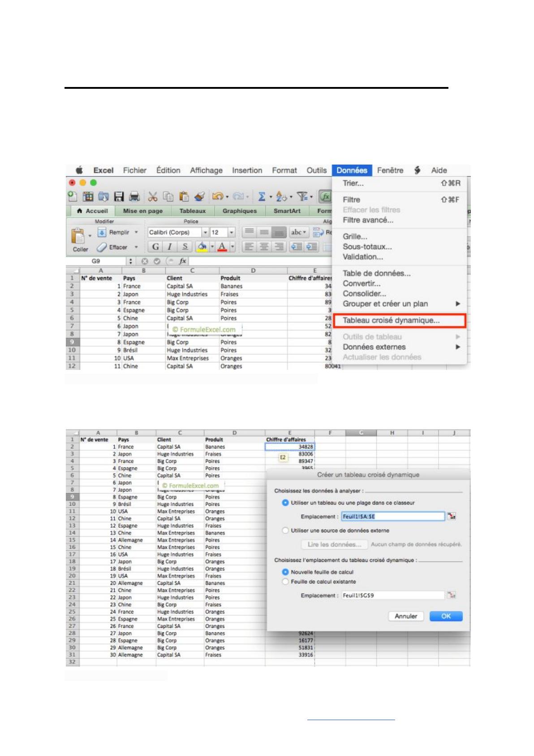This screenshot has height=756, width=534.
Task: Click the new workbook icon in toolbar
Action: coord(72,196)
